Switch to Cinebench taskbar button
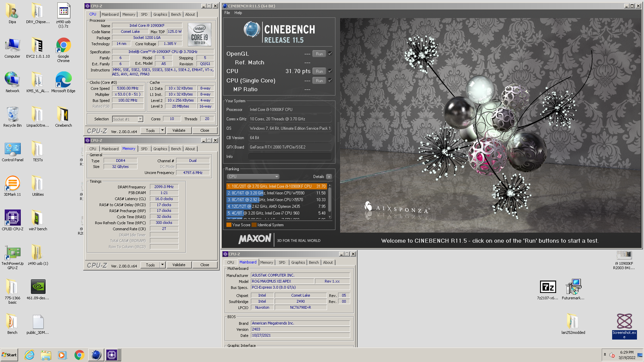644x362 pixels. (x=96, y=355)
